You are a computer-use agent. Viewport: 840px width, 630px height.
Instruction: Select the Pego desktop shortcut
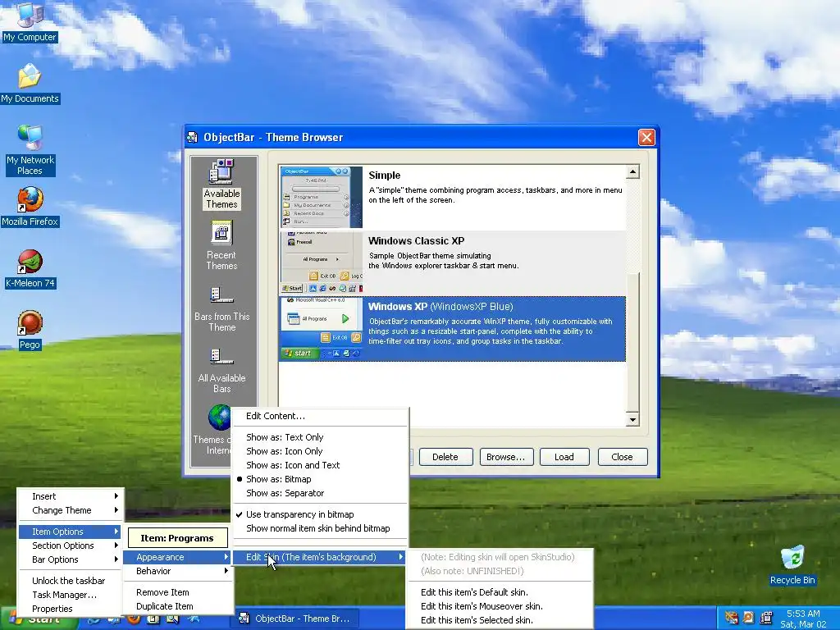click(x=30, y=331)
